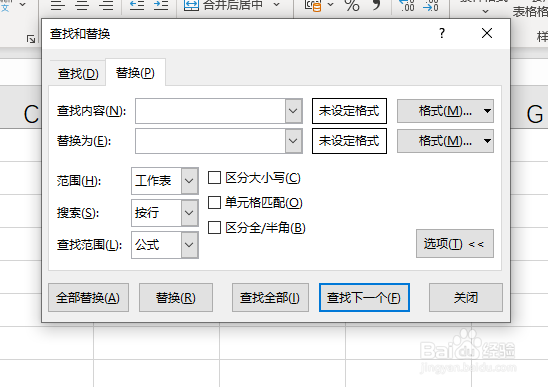Open the find-row 格式(M) dropdown arrow
Screen dimensions: 548x387
click(487, 111)
